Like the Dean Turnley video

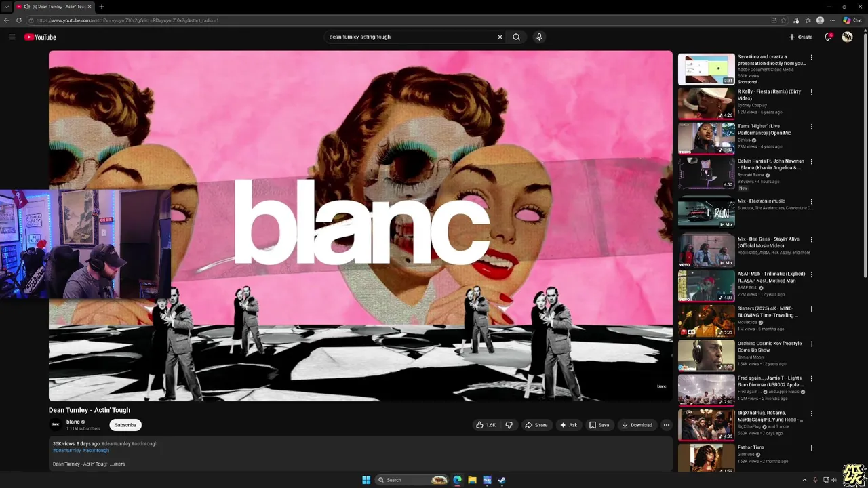486,425
